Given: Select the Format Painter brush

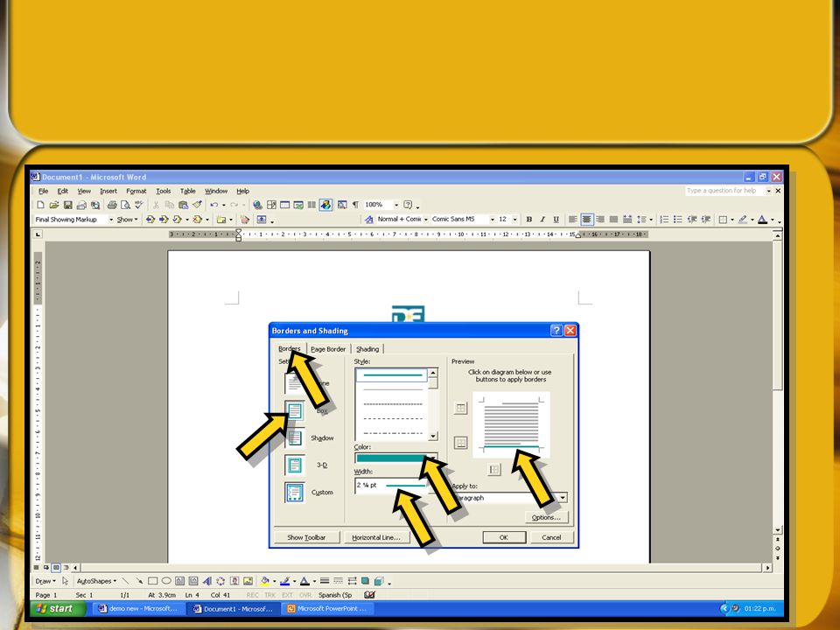Looking at the screenshot, I should 197,205.
